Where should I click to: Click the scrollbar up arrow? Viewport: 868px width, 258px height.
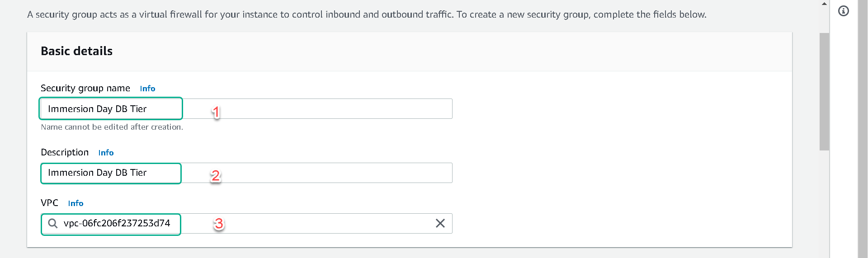[824, 4]
